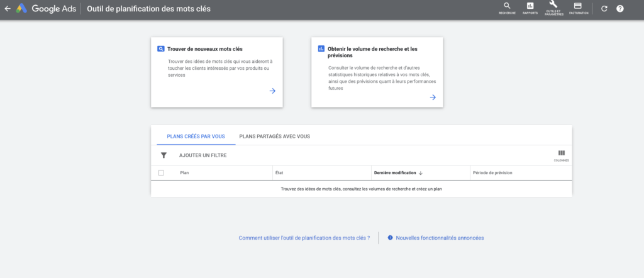The image size is (644, 278).
Task: Open the Recherche search tool
Action: [507, 8]
